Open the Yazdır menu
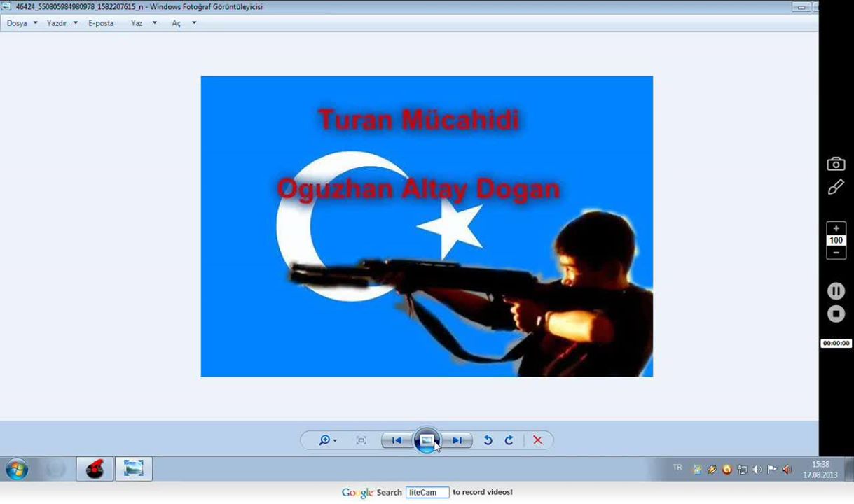854x504 pixels. [x=57, y=23]
